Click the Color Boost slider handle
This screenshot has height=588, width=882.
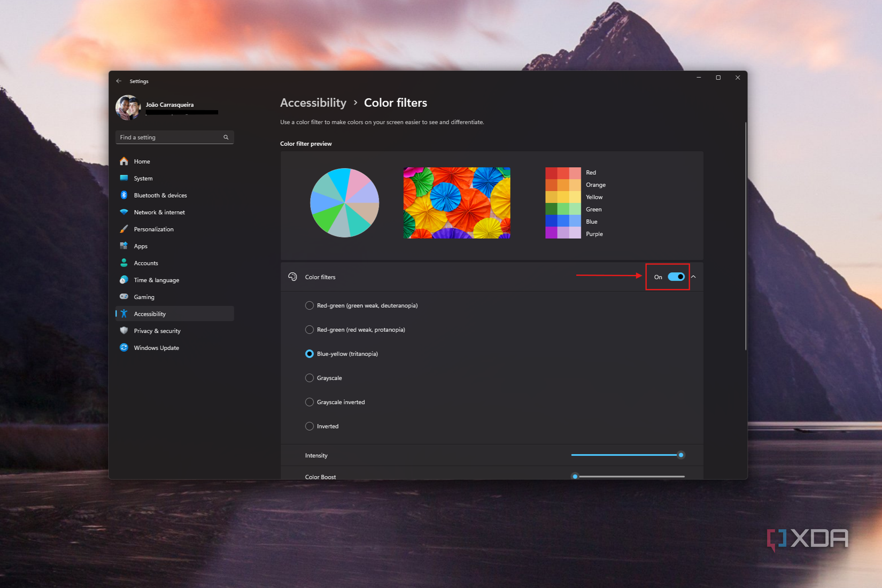[575, 476]
